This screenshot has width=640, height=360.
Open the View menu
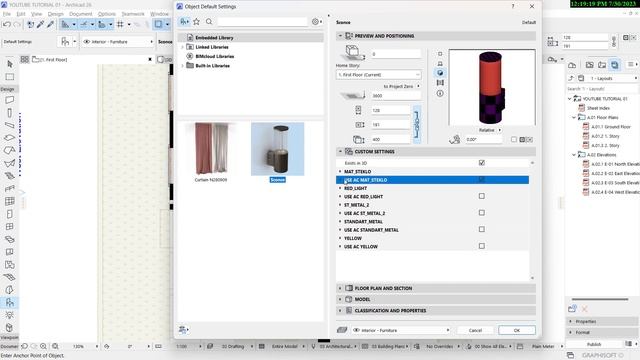pyautogui.click(x=36, y=14)
